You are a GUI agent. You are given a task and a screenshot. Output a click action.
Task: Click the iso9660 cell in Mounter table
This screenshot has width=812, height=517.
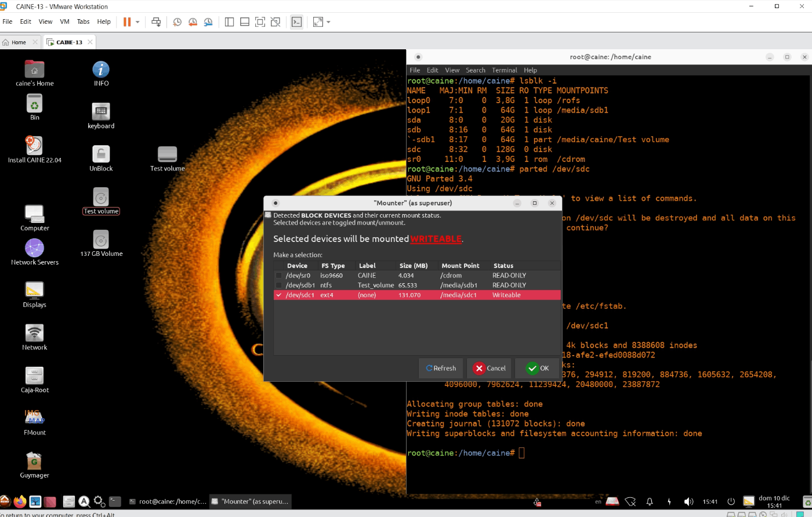coord(331,276)
